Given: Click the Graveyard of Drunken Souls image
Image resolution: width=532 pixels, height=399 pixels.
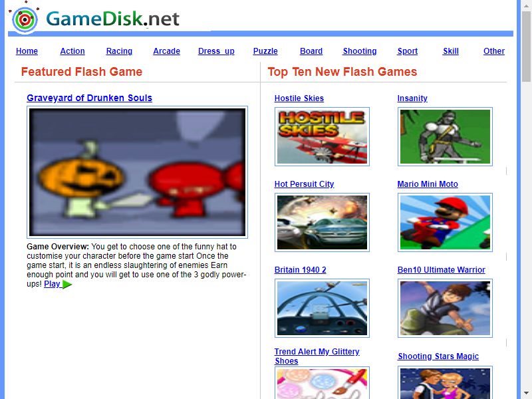Looking at the screenshot, I should 137,172.
